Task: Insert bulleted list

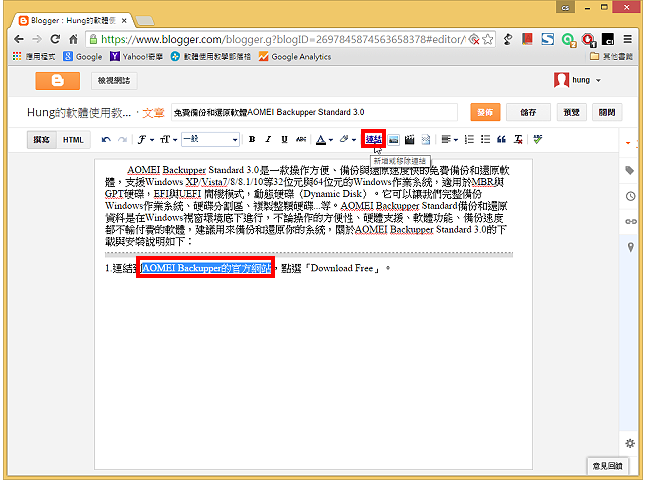Action: (x=485, y=139)
